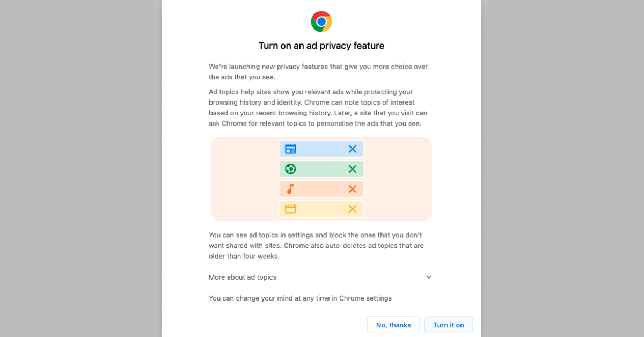
Task: Click the yellow film clapperboard icon
Action: (290, 209)
